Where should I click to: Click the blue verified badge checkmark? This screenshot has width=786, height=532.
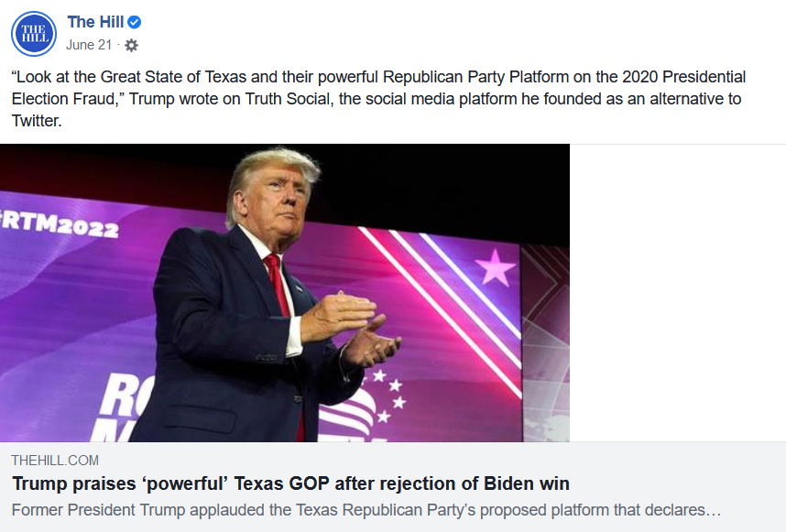[x=134, y=22]
